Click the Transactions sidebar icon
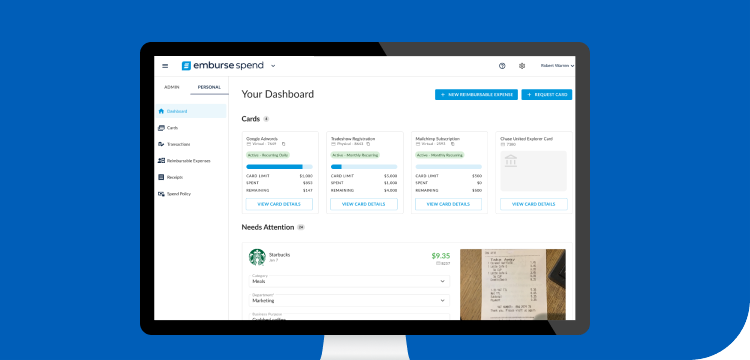Screen dimensions: 750x360 161,144
